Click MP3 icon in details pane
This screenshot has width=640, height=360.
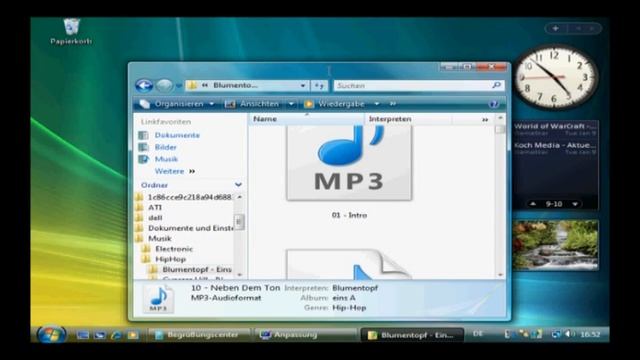(x=158, y=299)
